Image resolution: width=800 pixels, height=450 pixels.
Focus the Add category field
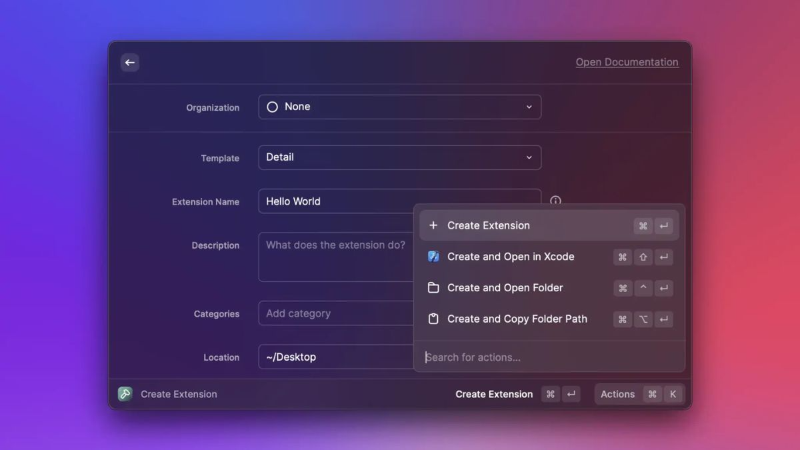tap(337, 313)
